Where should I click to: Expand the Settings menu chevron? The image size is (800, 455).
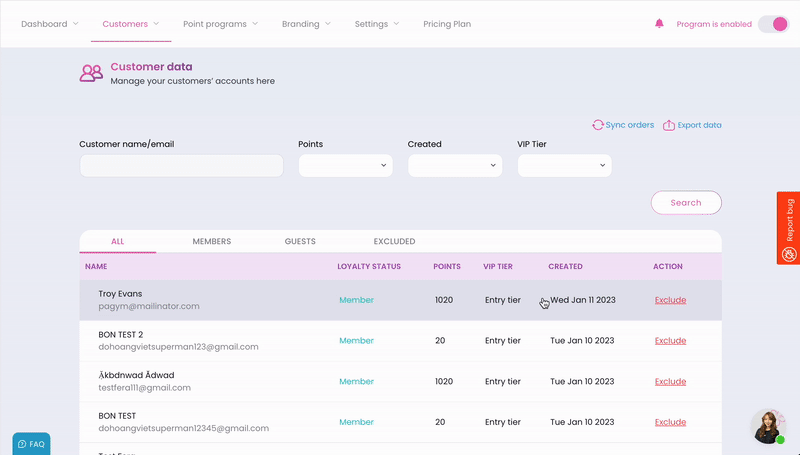click(x=396, y=24)
